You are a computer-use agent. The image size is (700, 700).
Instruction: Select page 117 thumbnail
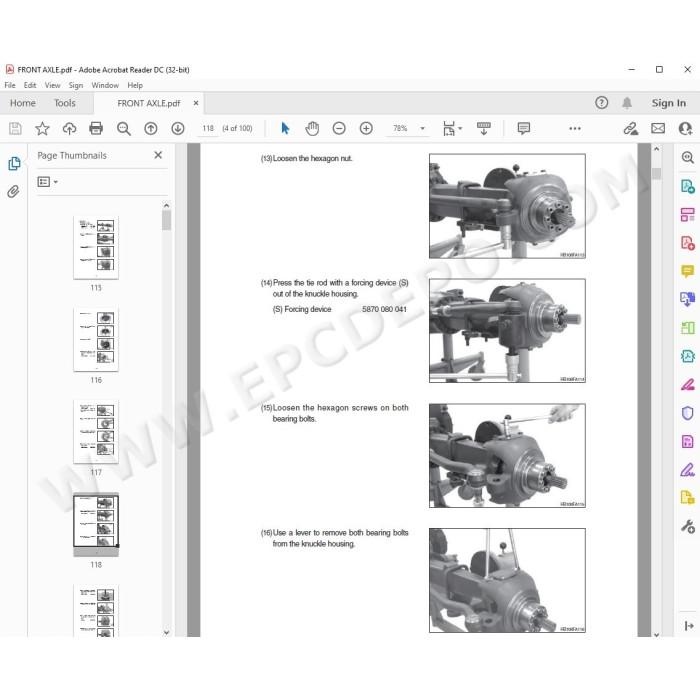coord(96,432)
